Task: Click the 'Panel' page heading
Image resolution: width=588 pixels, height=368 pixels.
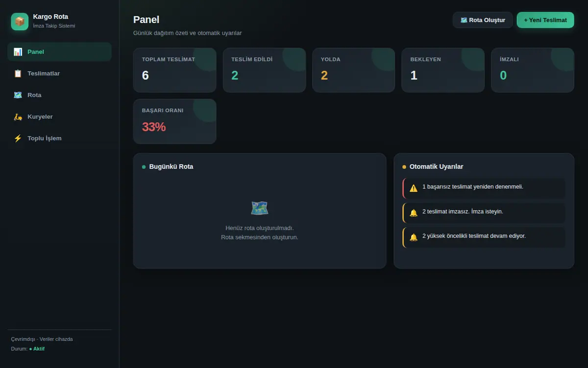Action: coord(146,20)
